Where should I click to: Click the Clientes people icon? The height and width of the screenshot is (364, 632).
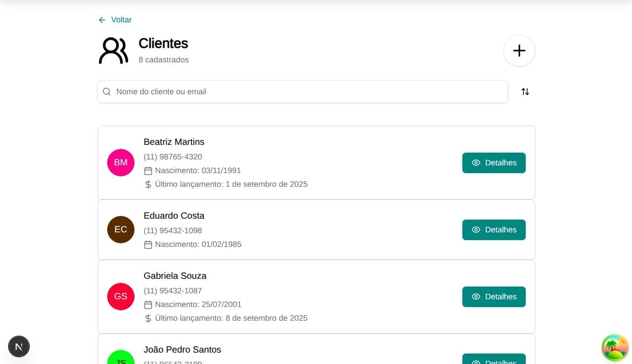tap(113, 51)
